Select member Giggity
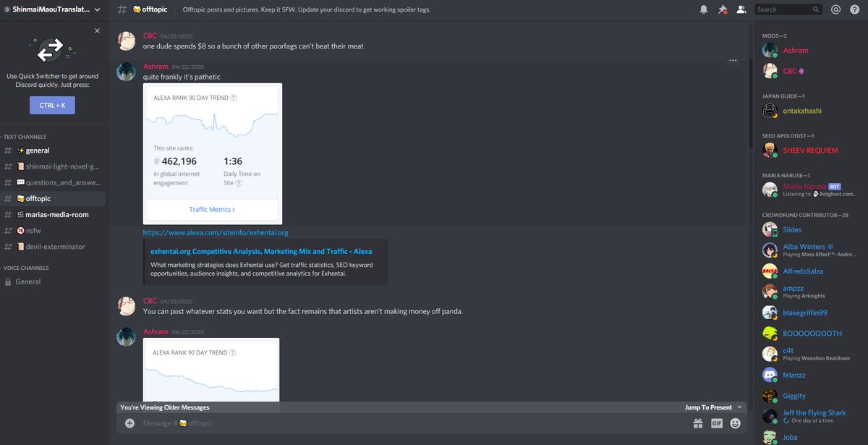The width and height of the screenshot is (868, 445). click(x=809, y=396)
